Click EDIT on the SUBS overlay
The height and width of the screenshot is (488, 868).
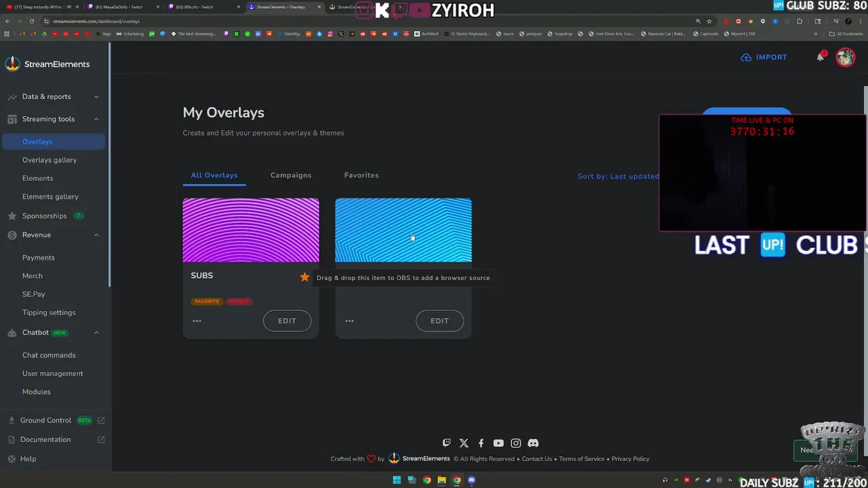[287, 321]
